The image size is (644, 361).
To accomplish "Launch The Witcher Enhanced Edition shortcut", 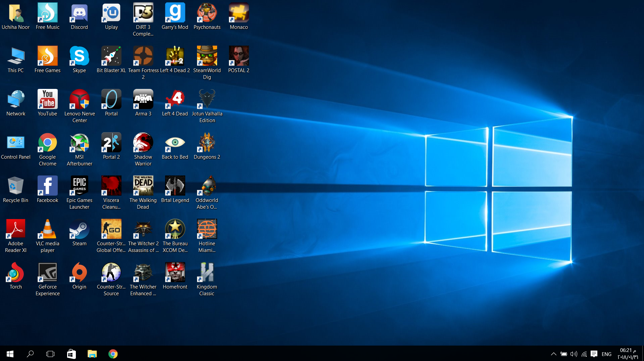I will (143, 272).
